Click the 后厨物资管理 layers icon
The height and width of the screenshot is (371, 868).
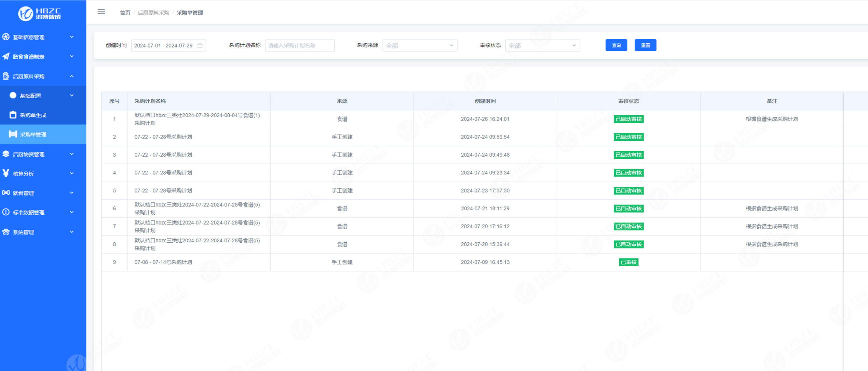pos(6,154)
